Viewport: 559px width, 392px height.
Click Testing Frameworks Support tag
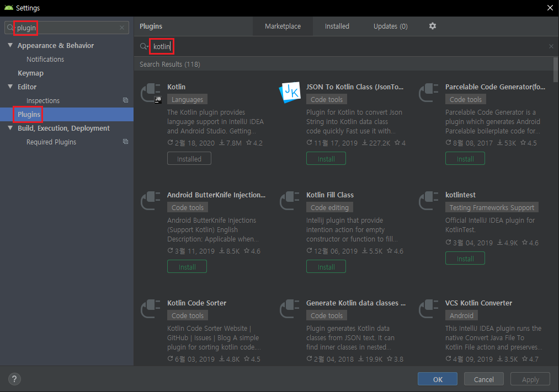click(492, 207)
